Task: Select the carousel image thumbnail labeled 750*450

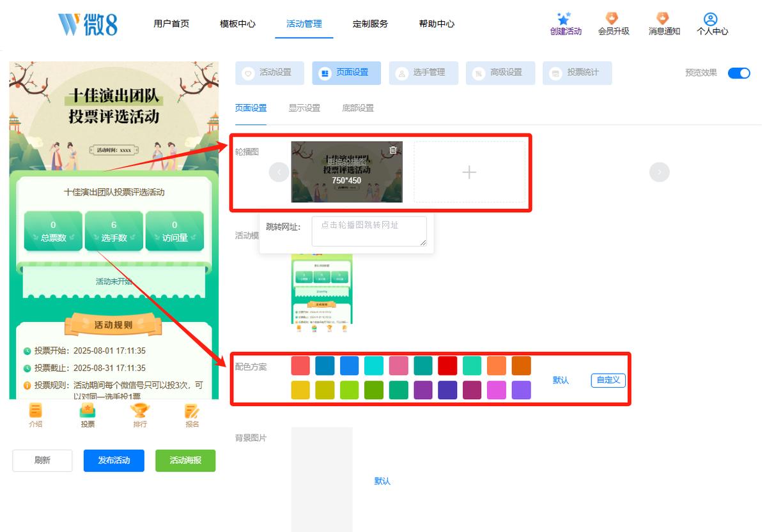Action: 347,172
